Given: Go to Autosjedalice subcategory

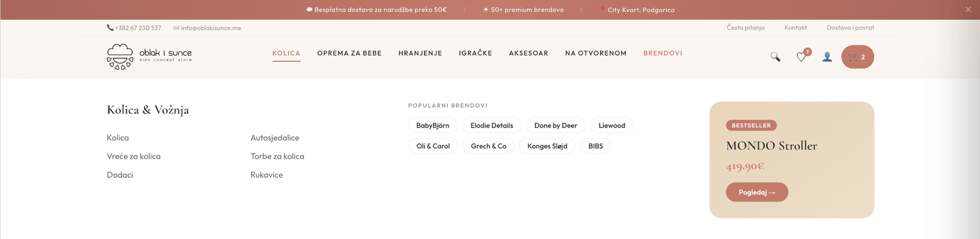Looking at the screenshot, I should [274, 138].
